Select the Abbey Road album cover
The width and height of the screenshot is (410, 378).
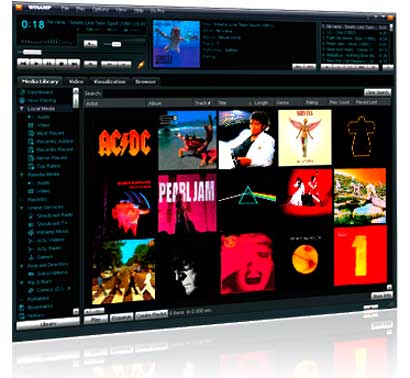pos(124,271)
